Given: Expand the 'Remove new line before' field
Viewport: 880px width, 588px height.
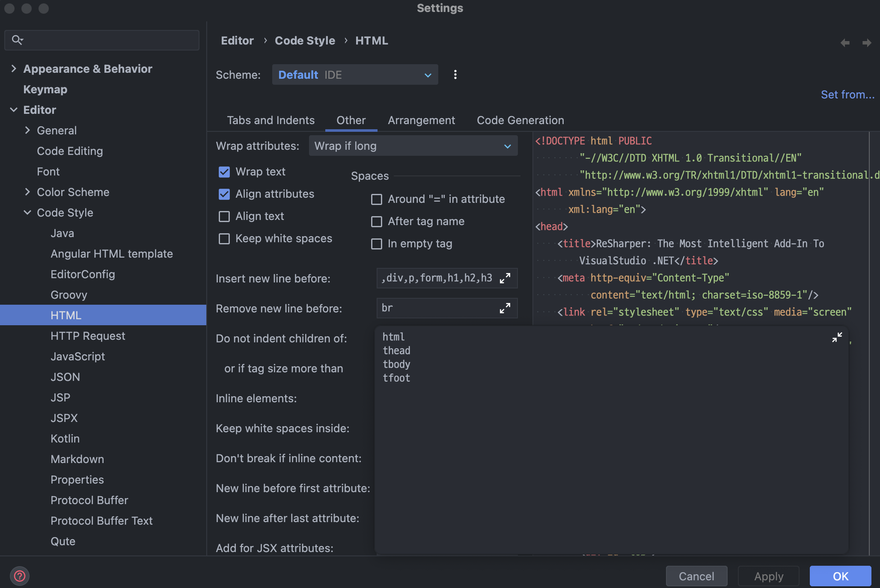Looking at the screenshot, I should 505,308.
